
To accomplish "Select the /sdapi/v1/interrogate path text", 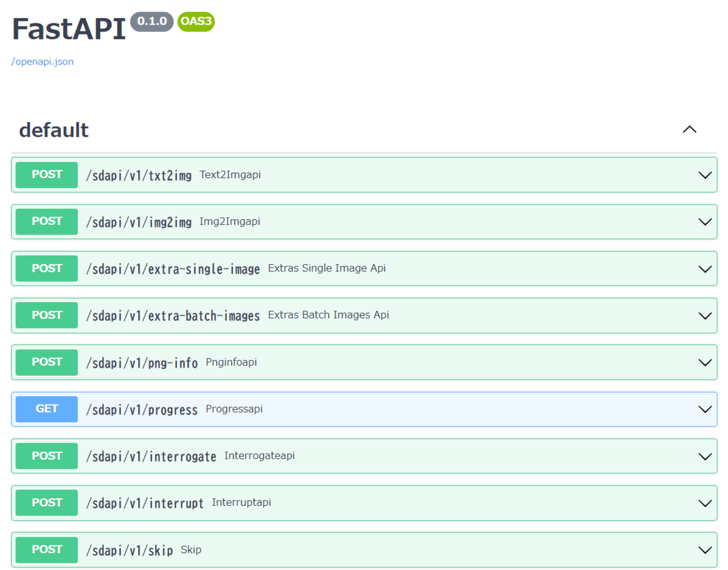I will [151, 456].
